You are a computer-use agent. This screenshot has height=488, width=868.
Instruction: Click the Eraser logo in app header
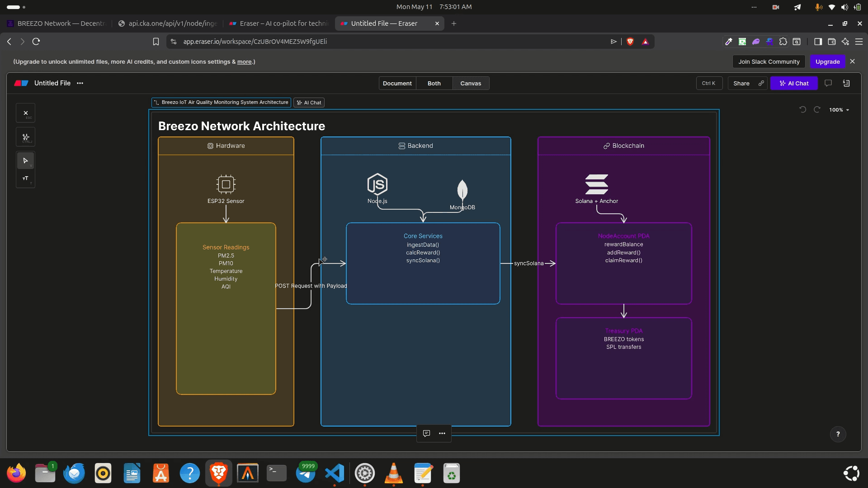(21, 83)
